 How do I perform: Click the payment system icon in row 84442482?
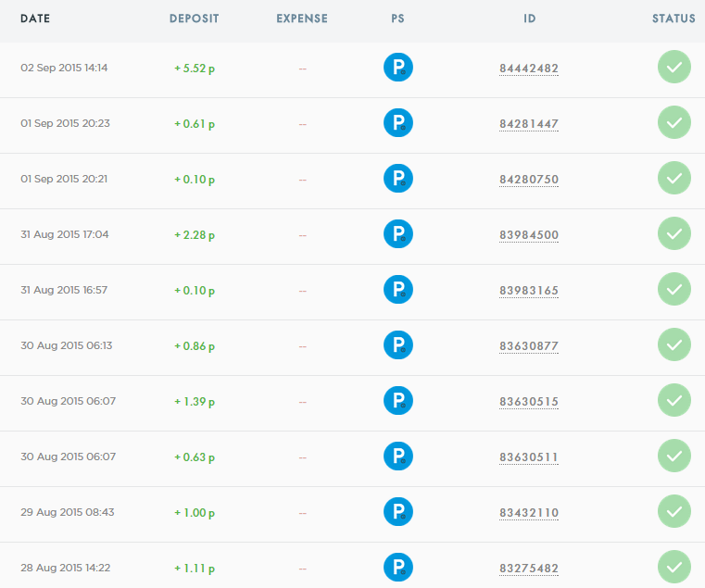click(398, 68)
